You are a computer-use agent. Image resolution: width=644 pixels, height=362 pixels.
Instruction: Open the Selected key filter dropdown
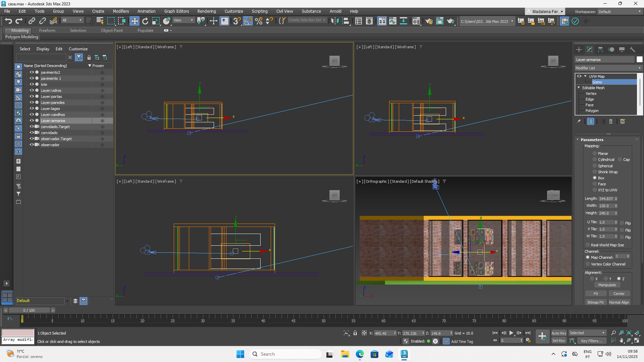pos(587,333)
